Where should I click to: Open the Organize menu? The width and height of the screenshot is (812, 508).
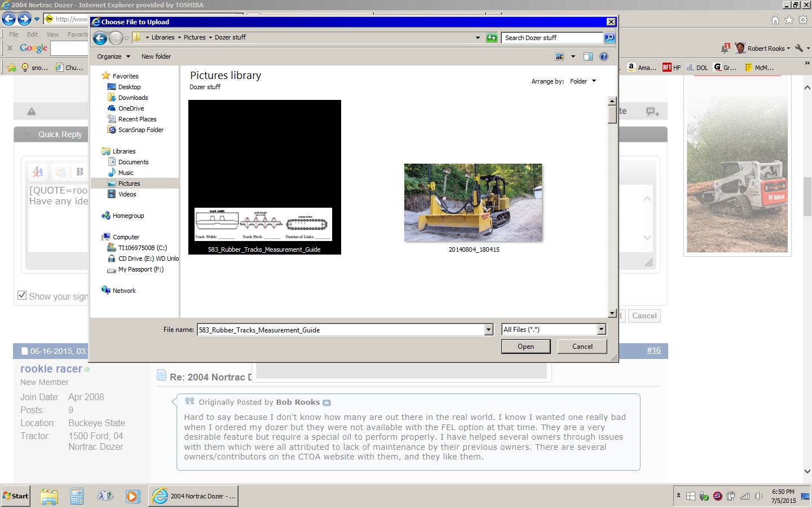pos(113,56)
